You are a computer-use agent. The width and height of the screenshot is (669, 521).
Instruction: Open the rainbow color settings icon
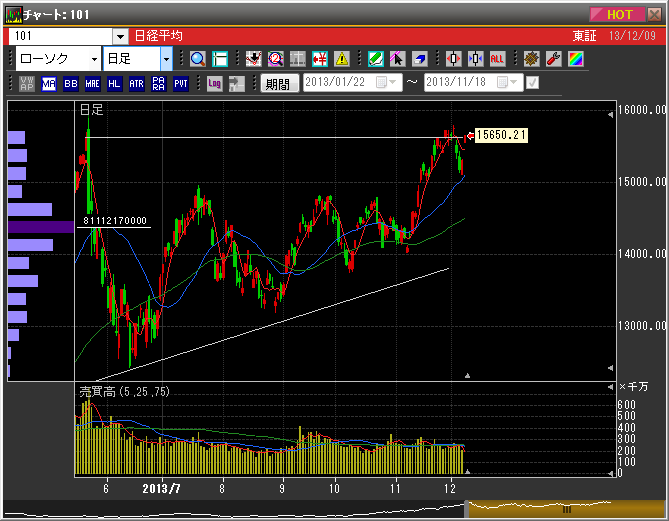point(575,59)
